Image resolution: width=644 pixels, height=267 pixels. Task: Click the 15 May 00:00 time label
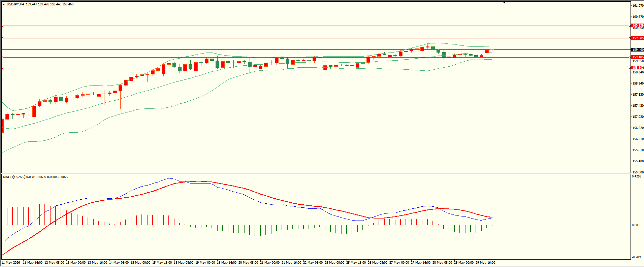pos(140,263)
